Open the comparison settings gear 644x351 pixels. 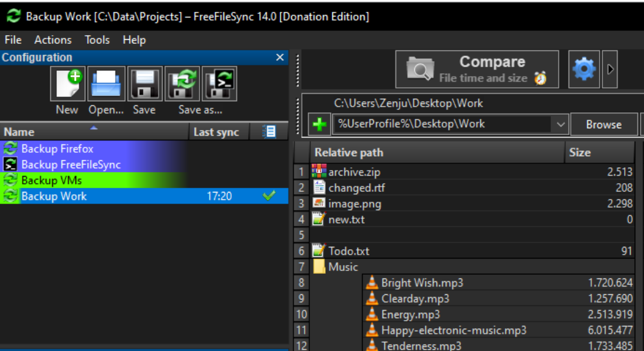tap(584, 68)
